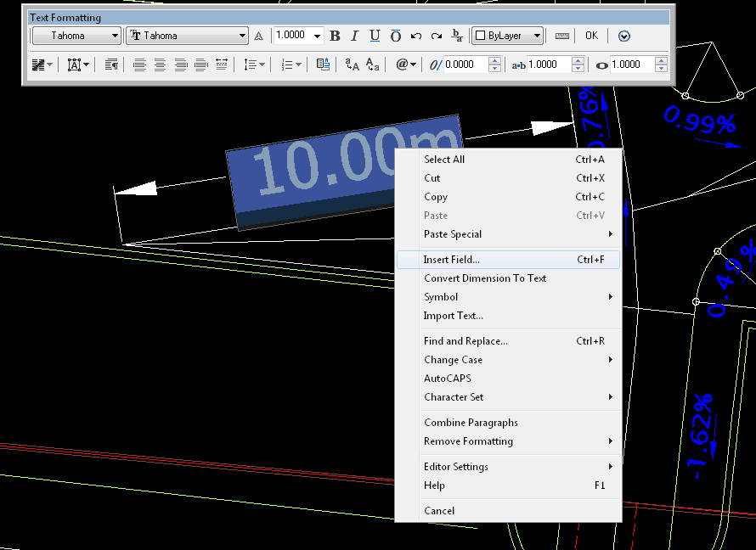Underline the selected text

coord(375,36)
